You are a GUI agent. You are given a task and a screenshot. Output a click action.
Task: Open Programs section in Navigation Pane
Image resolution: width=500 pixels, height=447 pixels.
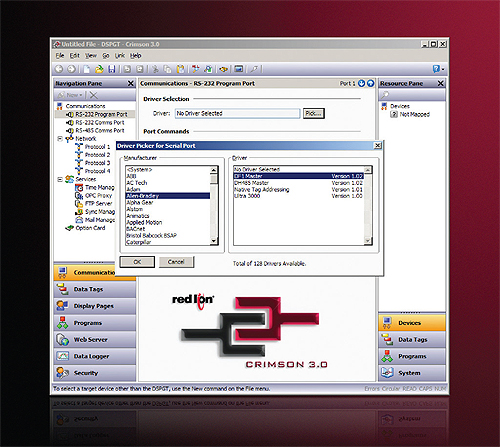pyautogui.click(x=95, y=323)
